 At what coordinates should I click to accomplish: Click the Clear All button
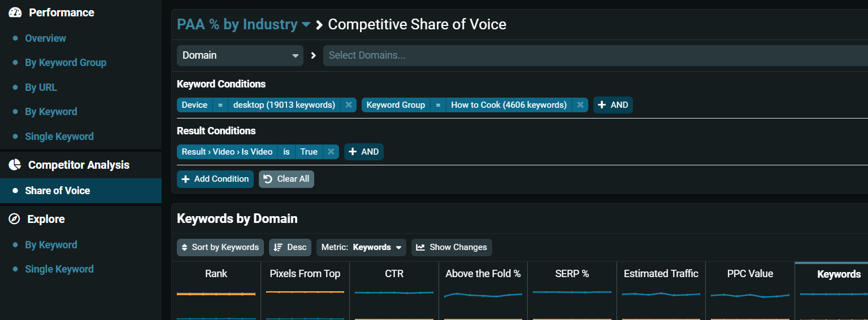(x=287, y=179)
